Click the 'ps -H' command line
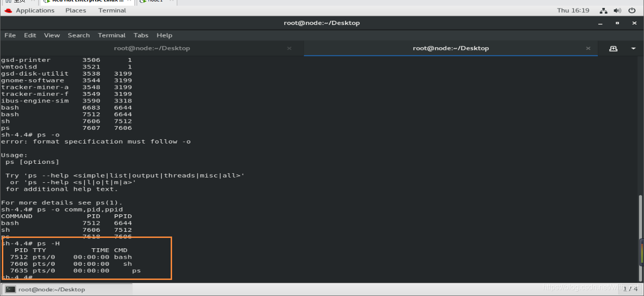The height and width of the screenshot is (296, 644). point(31,244)
